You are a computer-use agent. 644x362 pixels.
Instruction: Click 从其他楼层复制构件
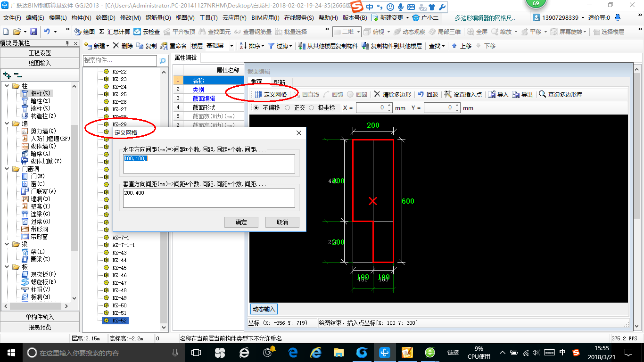point(329,46)
